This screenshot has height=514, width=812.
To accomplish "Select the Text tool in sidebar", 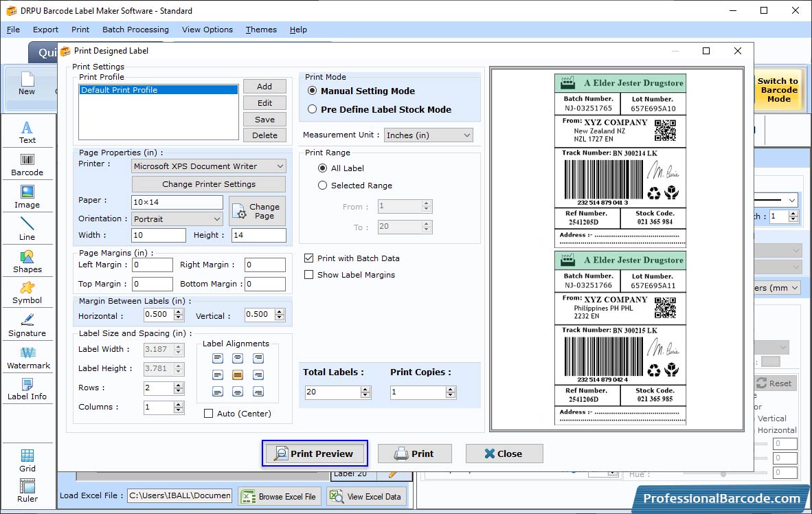I will pyautogui.click(x=27, y=132).
